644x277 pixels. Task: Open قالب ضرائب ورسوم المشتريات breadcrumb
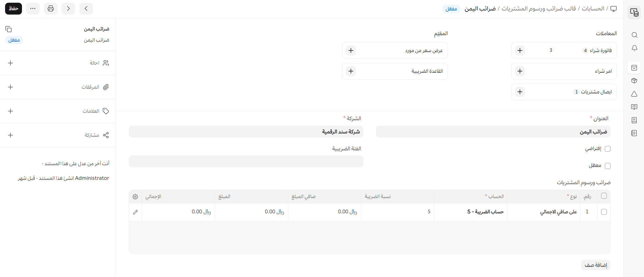click(x=539, y=8)
